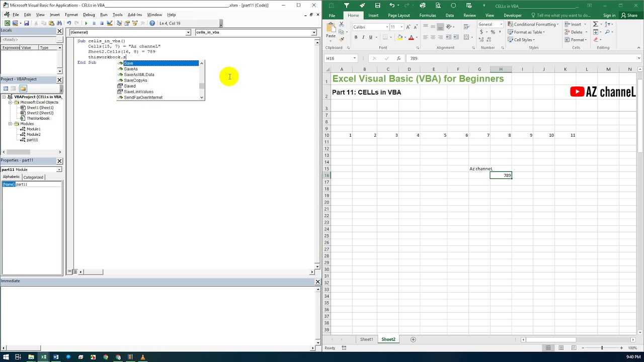Open Properties Window icon in VBA toolbar
This screenshot has width=644, height=362.
click(x=127, y=23)
